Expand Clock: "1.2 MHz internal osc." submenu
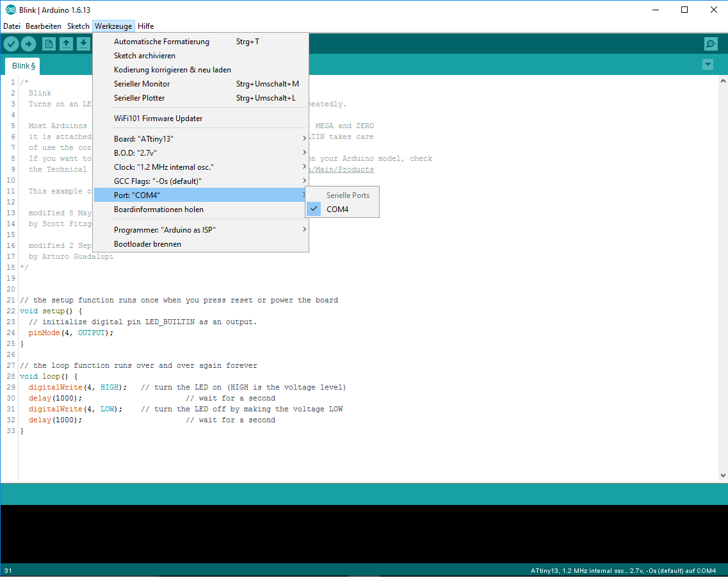This screenshot has width=728, height=578. (x=201, y=167)
